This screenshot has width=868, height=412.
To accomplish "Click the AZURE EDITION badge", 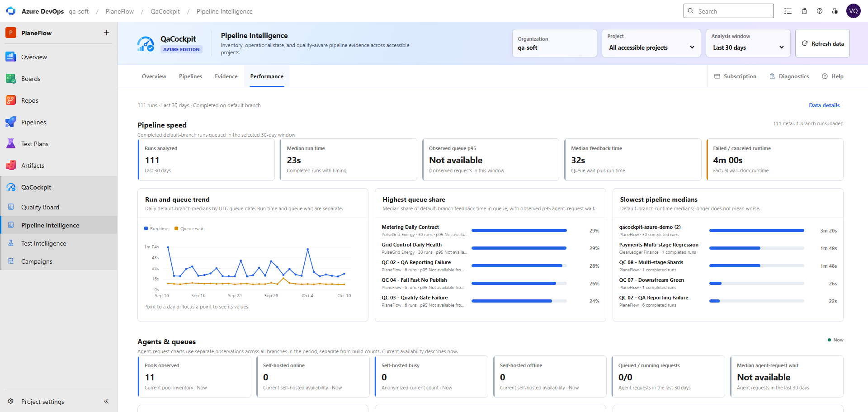I will pyautogui.click(x=181, y=49).
